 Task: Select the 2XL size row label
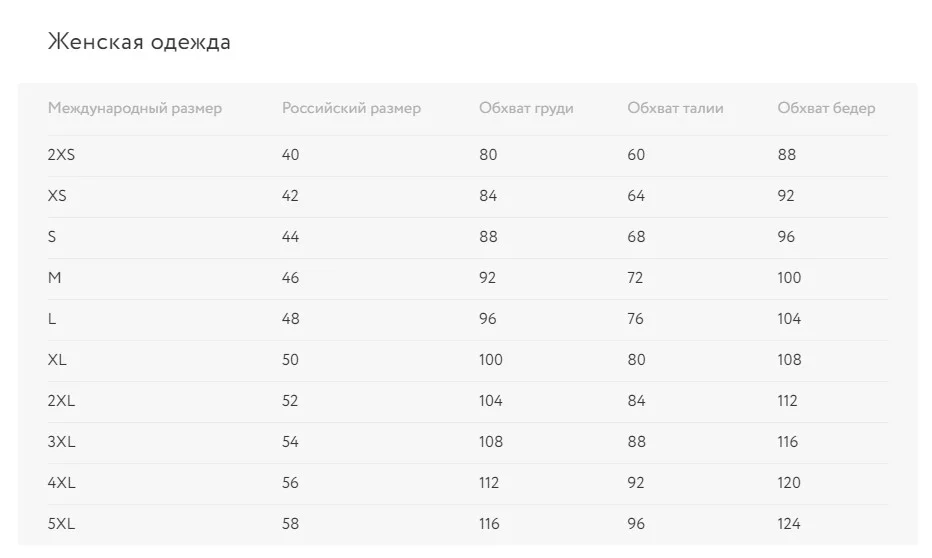click(x=61, y=401)
